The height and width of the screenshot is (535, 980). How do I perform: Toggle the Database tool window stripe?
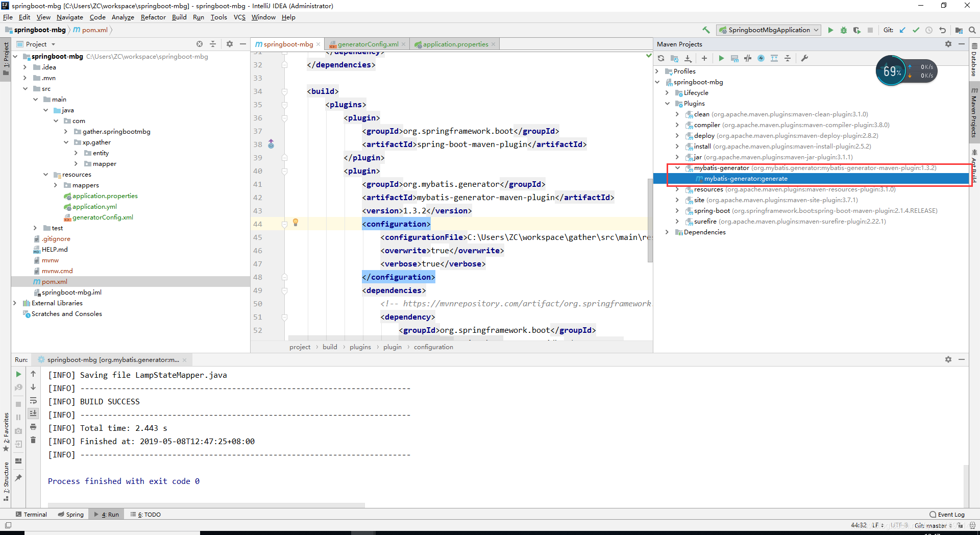(x=974, y=60)
